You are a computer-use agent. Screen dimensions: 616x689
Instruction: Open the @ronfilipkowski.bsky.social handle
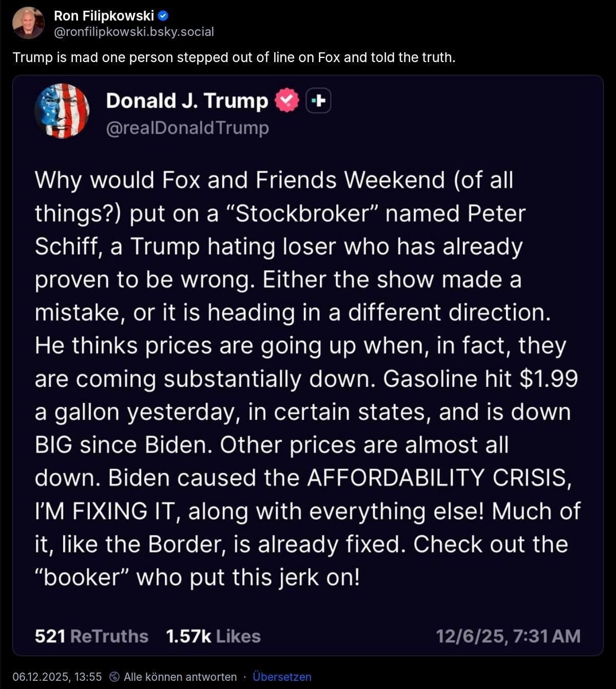133,32
